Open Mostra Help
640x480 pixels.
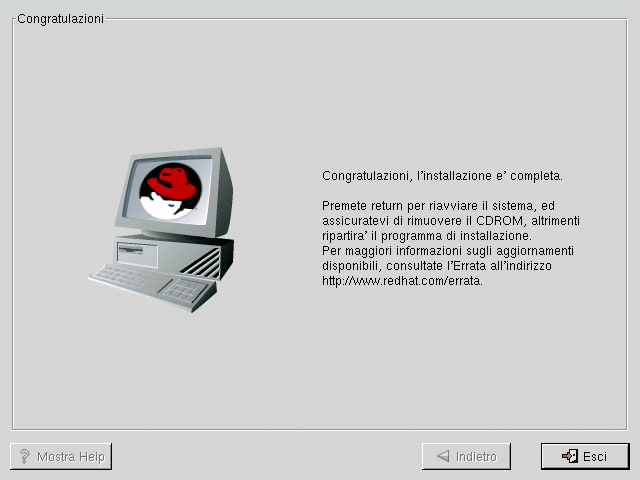point(61,456)
